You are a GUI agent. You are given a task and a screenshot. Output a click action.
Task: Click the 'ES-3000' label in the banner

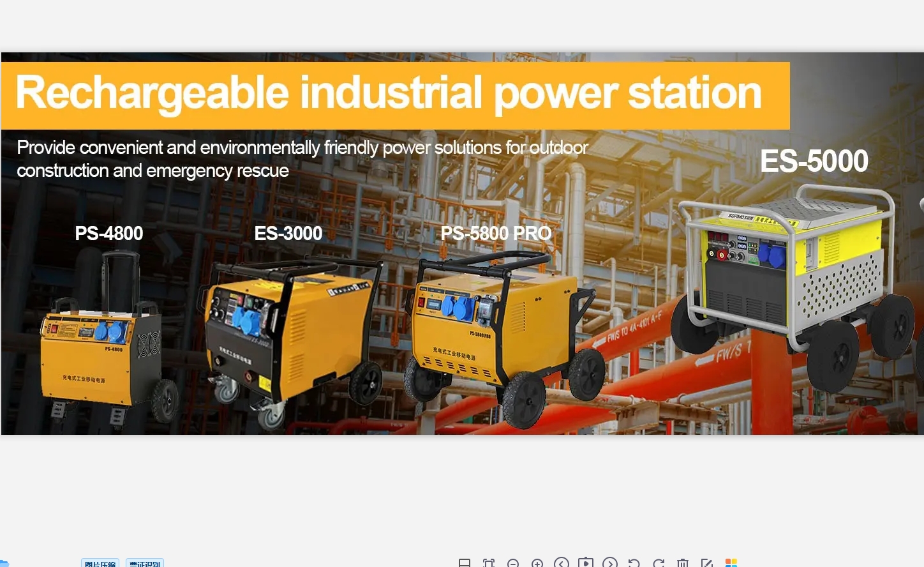(x=288, y=233)
